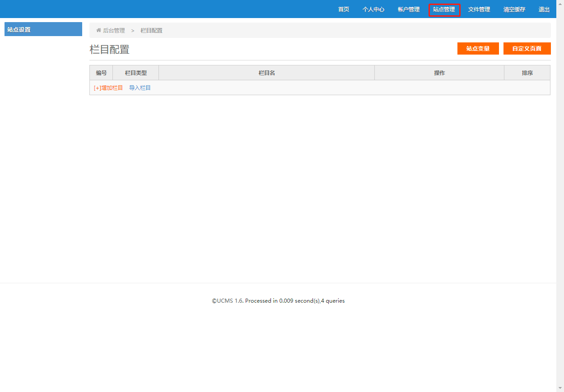Click 清空缓存 in the top bar
The image size is (564, 392).
pyautogui.click(x=514, y=9)
